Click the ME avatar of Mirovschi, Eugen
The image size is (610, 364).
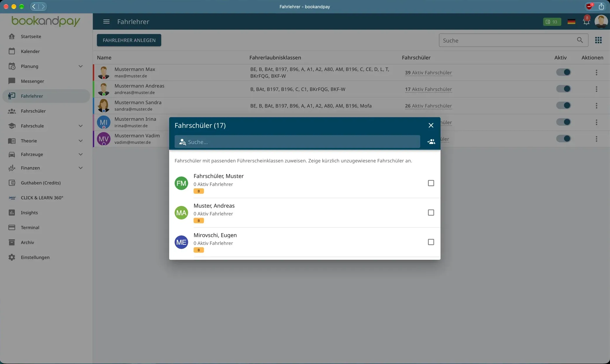point(181,242)
